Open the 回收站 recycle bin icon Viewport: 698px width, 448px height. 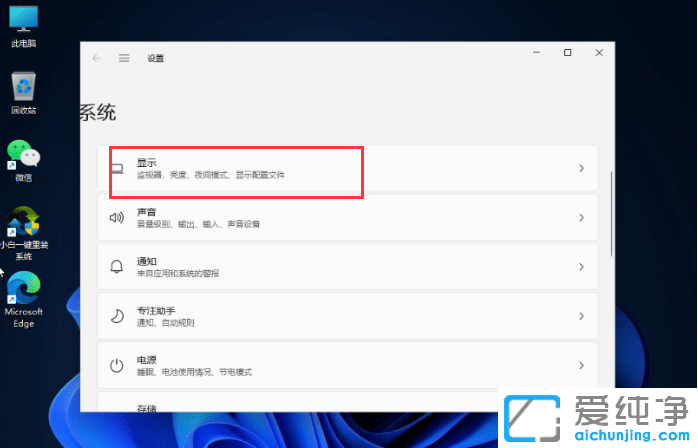(x=24, y=93)
